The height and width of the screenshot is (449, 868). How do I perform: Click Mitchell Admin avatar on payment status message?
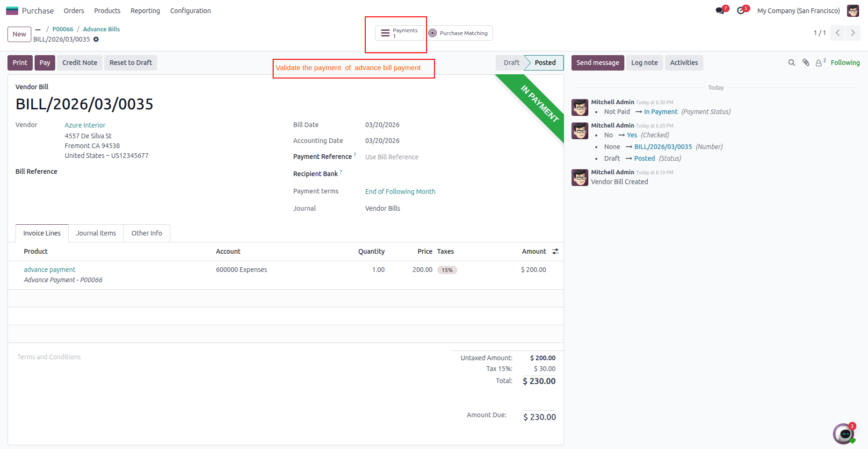point(580,107)
